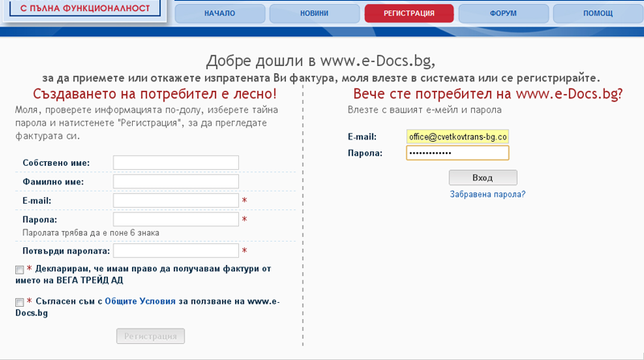644x360 pixels.
Task: Check the ВЕГА ТРЕЙД АД declaration checkbox
Action: point(19,270)
